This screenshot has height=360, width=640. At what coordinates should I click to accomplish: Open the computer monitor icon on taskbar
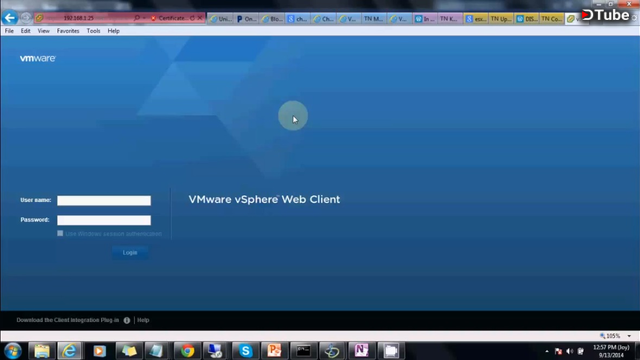point(216,351)
